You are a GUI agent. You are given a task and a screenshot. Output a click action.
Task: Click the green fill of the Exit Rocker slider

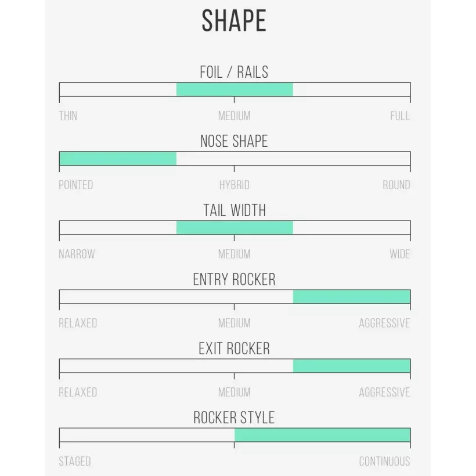pos(351,366)
